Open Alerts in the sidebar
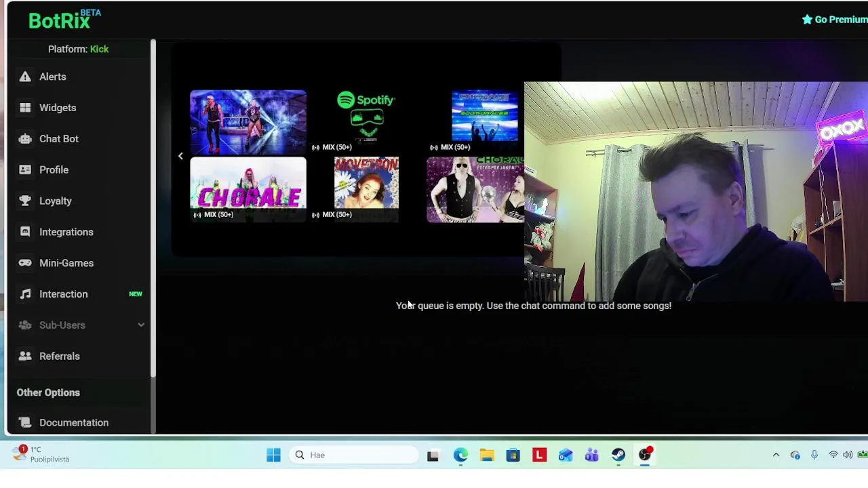 [x=78, y=77]
